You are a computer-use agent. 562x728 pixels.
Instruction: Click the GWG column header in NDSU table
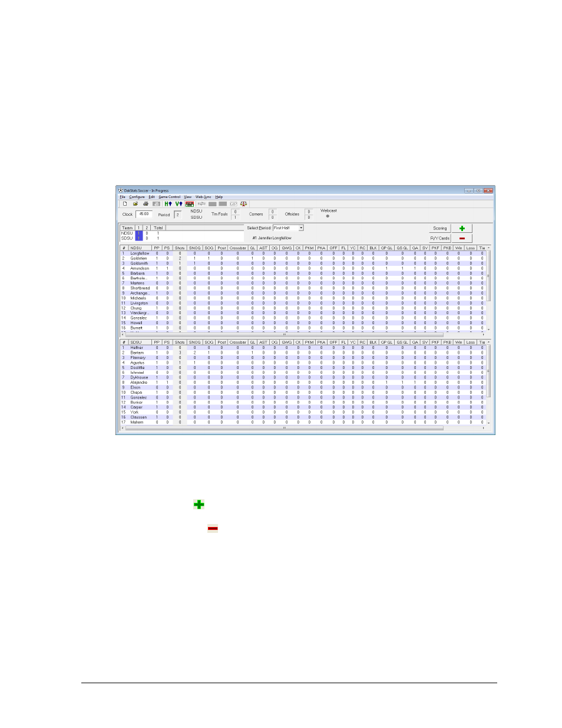tap(287, 248)
